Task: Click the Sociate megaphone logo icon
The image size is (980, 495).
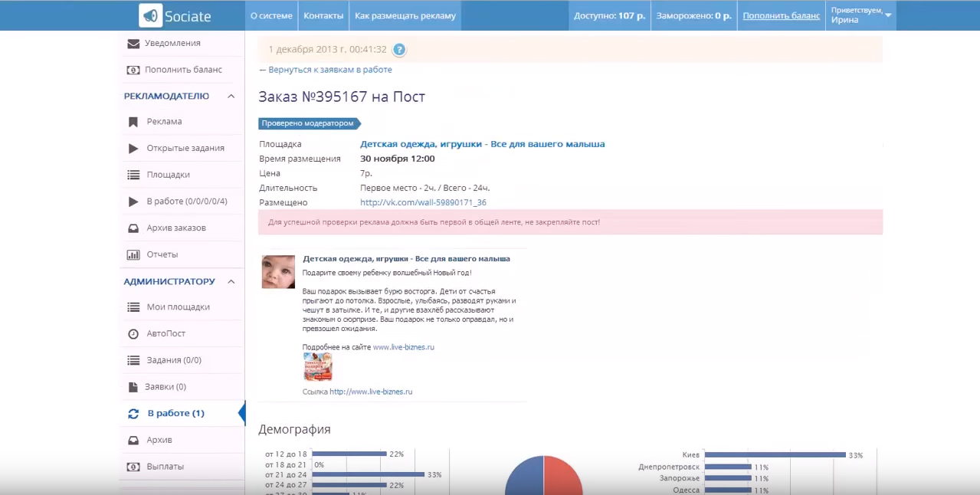Action: pyautogui.click(x=151, y=15)
